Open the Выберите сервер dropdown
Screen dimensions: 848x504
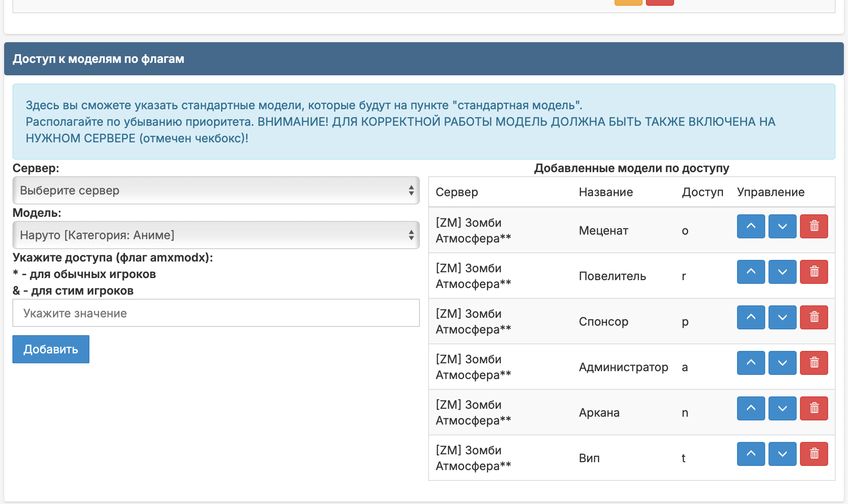coord(216,190)
